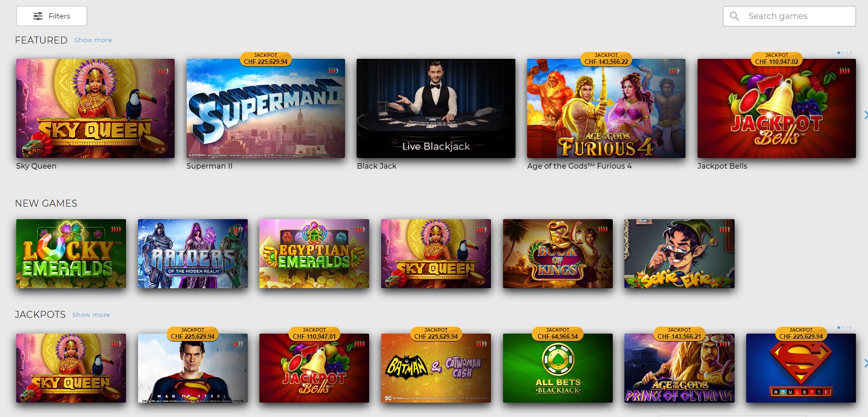Expand Jackpots Show more chevron
868x417 pixels.
click(x=118, y=315)
